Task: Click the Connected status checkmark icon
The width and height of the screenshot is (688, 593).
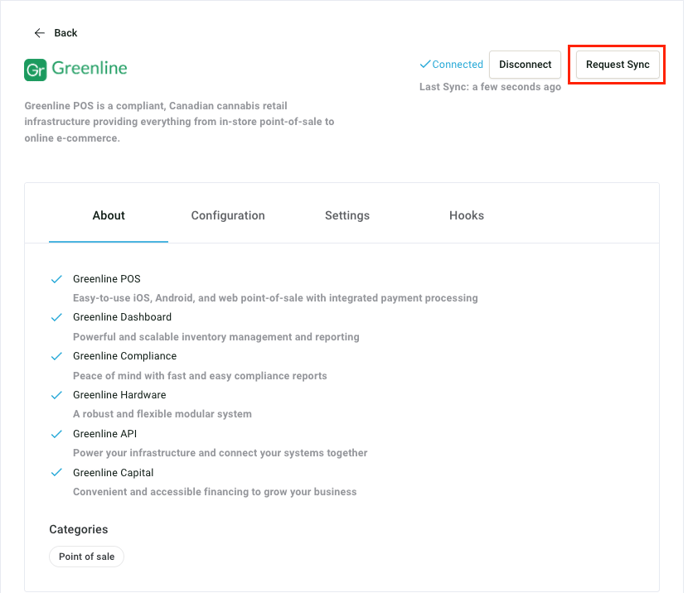Action: click(425, 65)
